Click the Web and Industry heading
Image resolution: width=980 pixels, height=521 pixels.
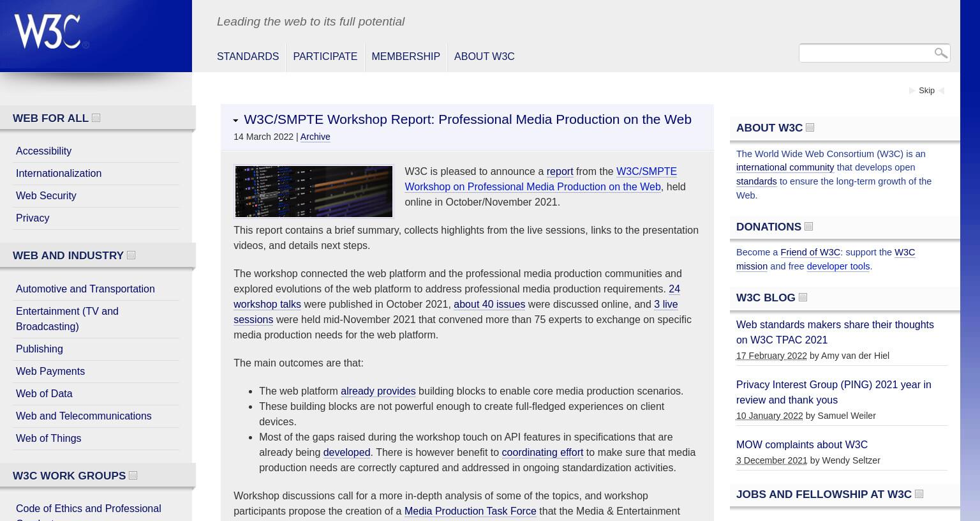68,256
